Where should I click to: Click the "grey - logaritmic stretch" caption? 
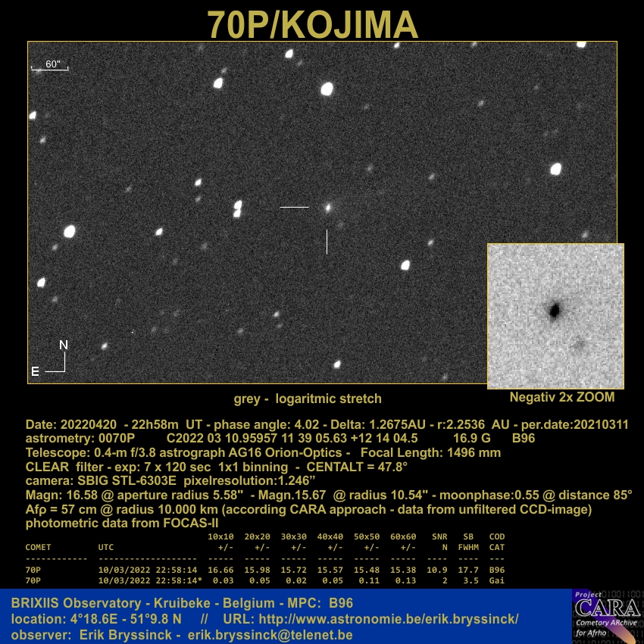[x=308, y=399]
